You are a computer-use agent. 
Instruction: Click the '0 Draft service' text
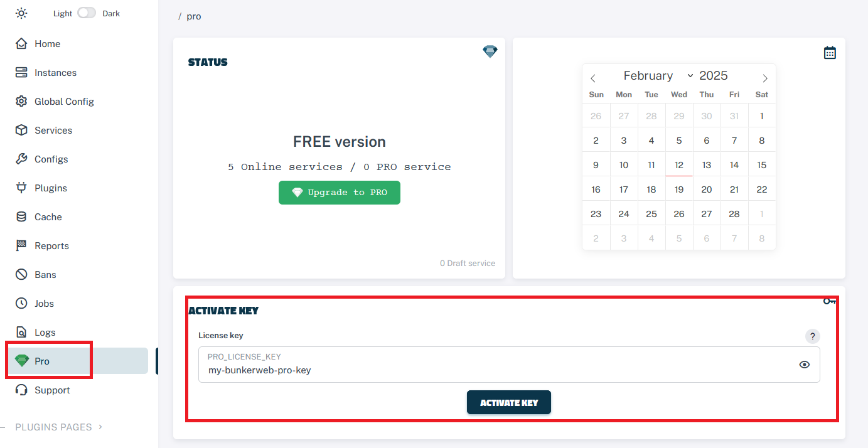[x=468, y=264]
